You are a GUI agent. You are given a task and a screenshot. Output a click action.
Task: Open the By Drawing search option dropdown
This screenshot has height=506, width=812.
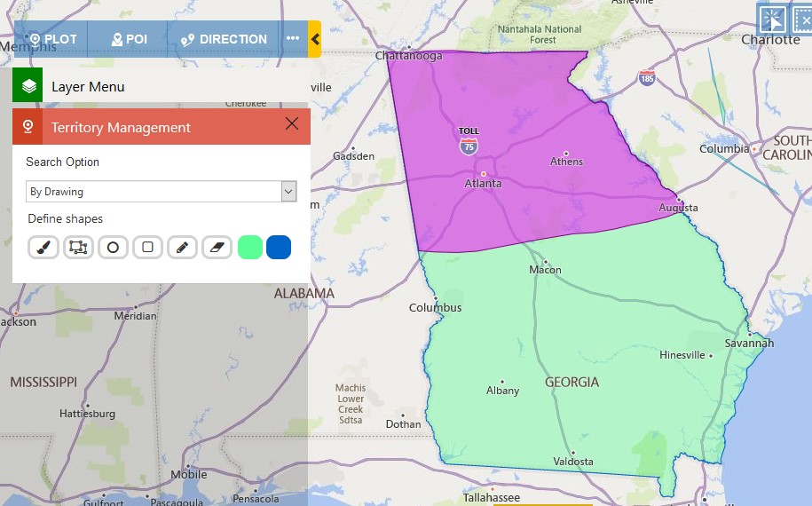point(161,192)
